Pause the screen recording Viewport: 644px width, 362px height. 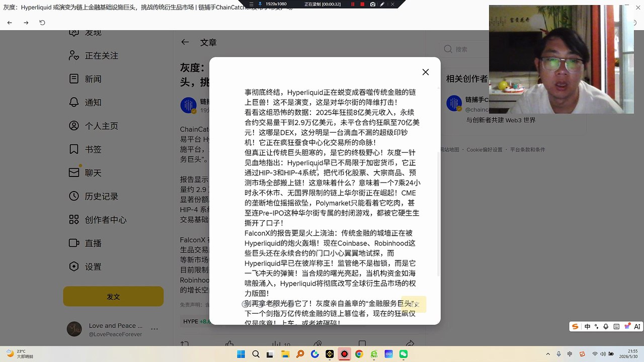tap(353, 4)
